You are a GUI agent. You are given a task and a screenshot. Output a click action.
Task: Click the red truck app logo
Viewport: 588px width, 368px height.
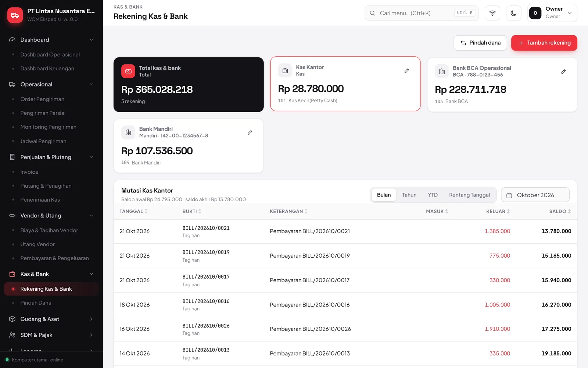coord(15,15)
